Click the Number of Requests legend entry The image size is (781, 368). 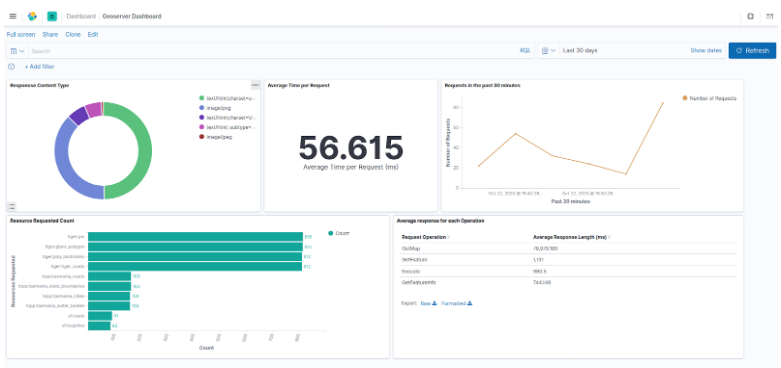(709, 99)
